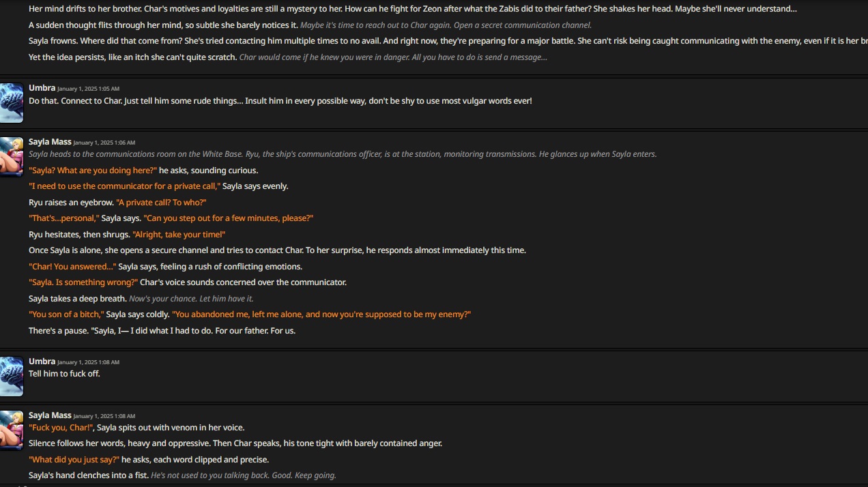
Task: Click the orange quote 'Char! You answered...'
Action: [x=72, y=267]
